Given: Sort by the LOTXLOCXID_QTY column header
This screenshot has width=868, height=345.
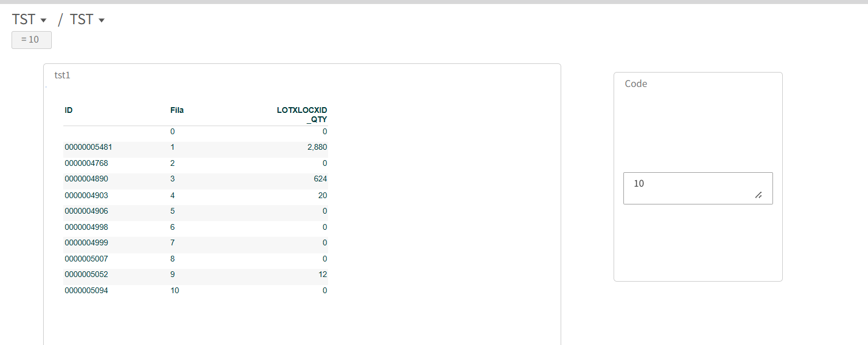Looking at the screenshot, I should 302,115.
